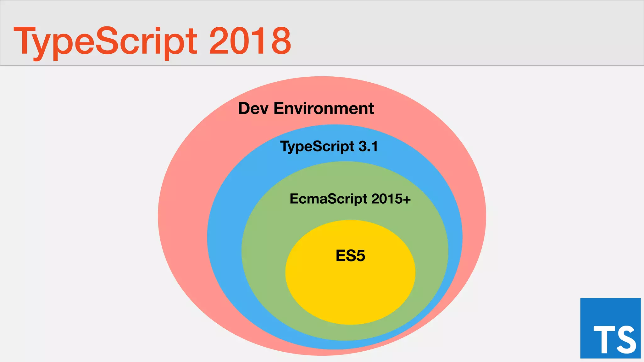This screenshot has width=644, height=362.
Task: Click the 'EcmaScript 2015+' label
Action: (350, 199)
